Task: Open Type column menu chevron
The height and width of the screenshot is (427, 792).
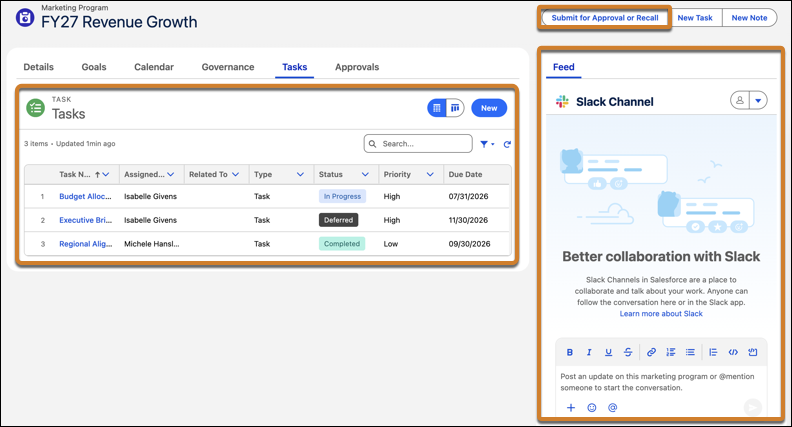Action: tap(301, 174)
